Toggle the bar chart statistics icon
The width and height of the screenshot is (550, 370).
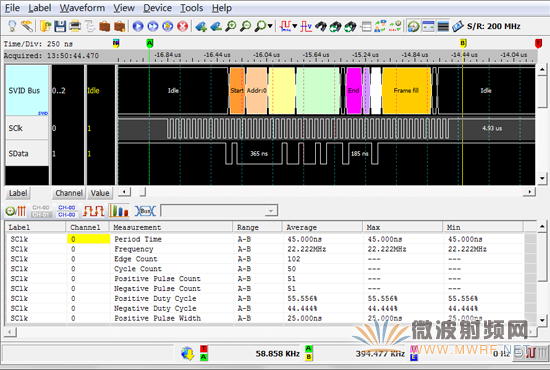[x=119, y=211]
